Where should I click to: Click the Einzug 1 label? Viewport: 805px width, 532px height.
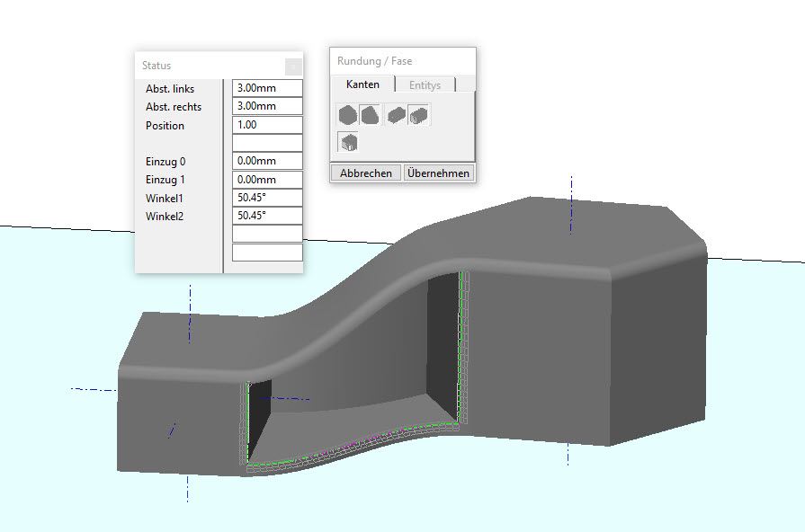coord(165,180)
